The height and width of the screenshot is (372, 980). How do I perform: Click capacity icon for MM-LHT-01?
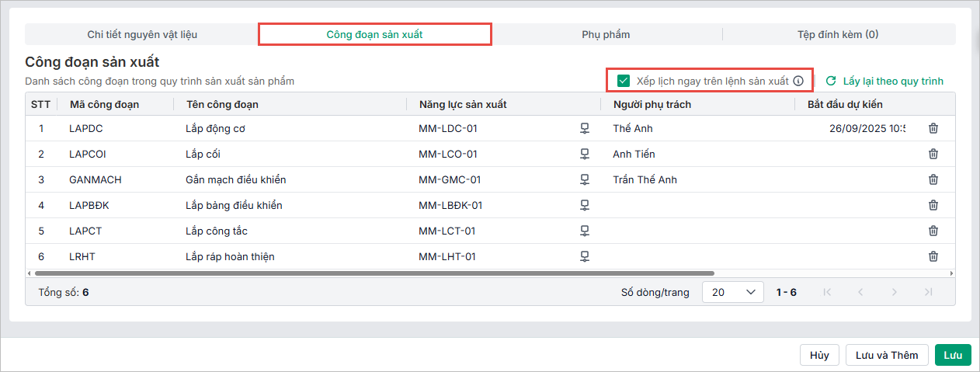[584, 257]
